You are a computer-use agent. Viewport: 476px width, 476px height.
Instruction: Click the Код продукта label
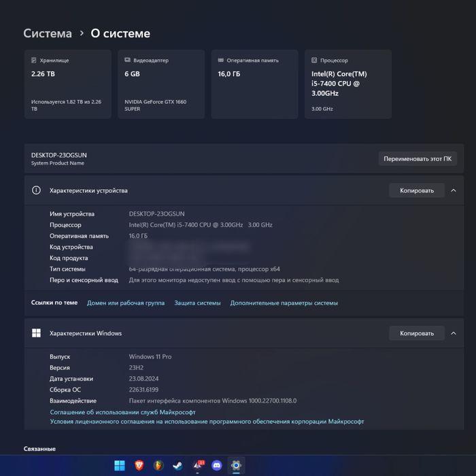click(69, 258)
